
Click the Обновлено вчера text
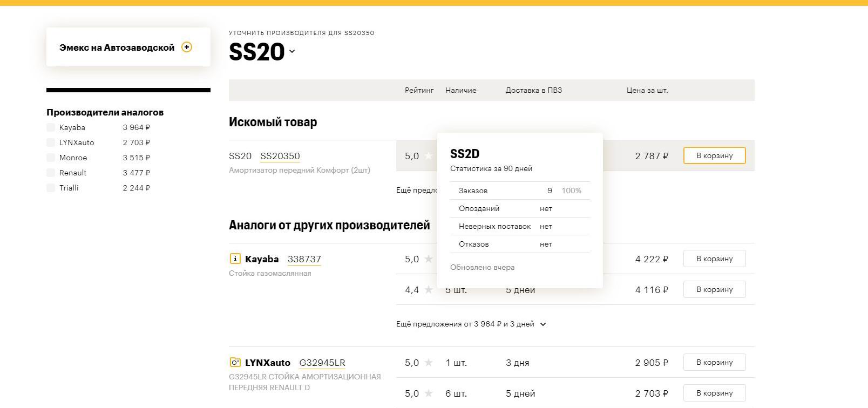[x=483, y=267]
